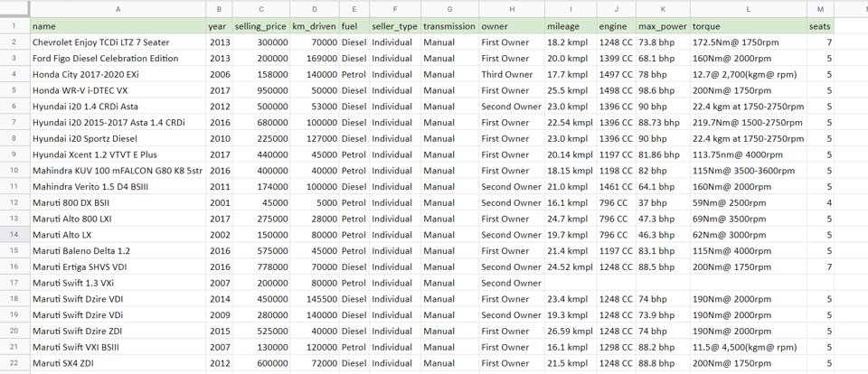Viewport: 868px width, 374px height.
Task: Select cell 'Chevrolet Enjoy TCDi LTZ 7 Seater'
Action: coord(118,42)
